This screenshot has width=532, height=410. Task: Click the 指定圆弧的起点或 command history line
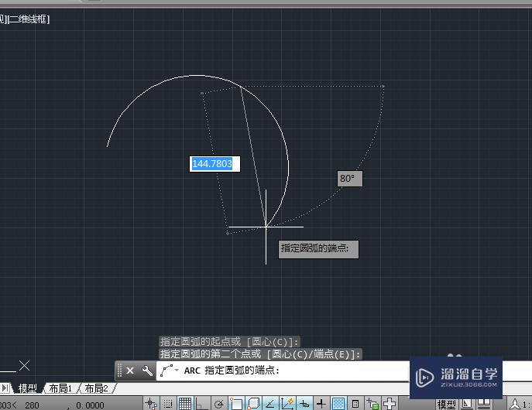[229, 342]
